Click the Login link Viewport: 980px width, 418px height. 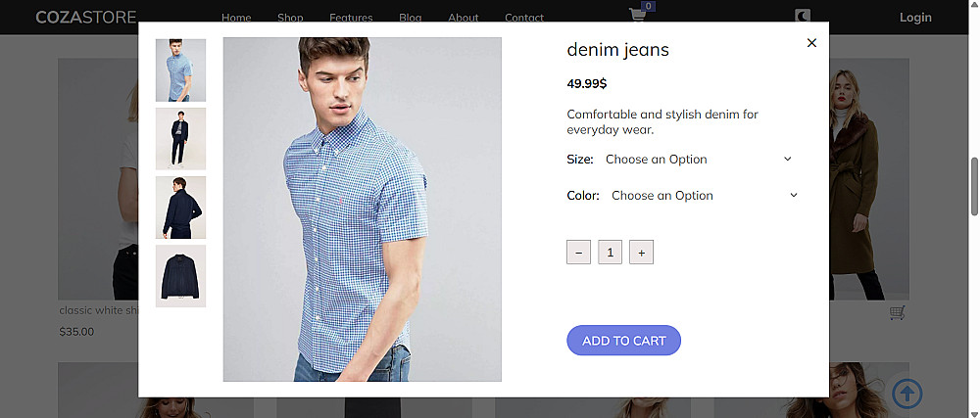pos(915,17)
